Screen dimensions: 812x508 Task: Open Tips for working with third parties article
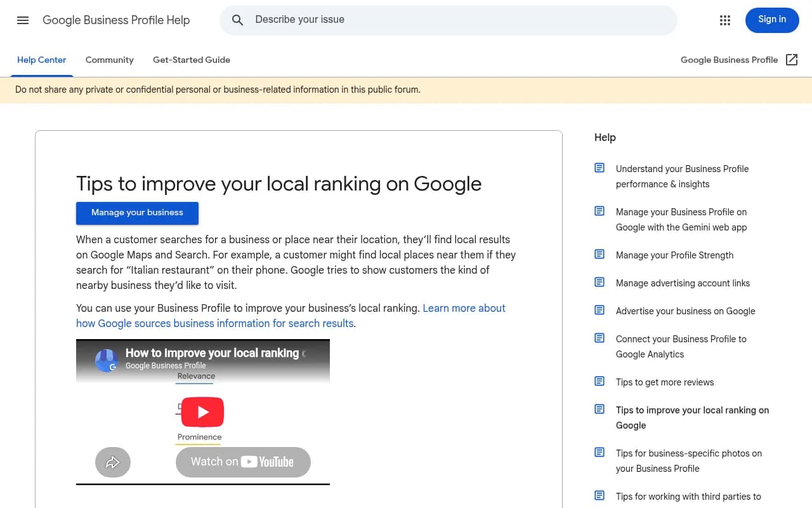[688, 497]
